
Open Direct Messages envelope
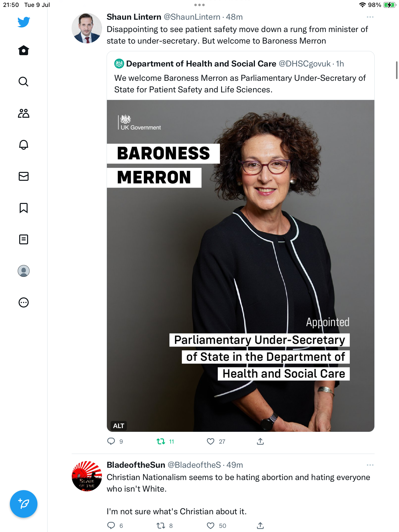coord(24,176)
